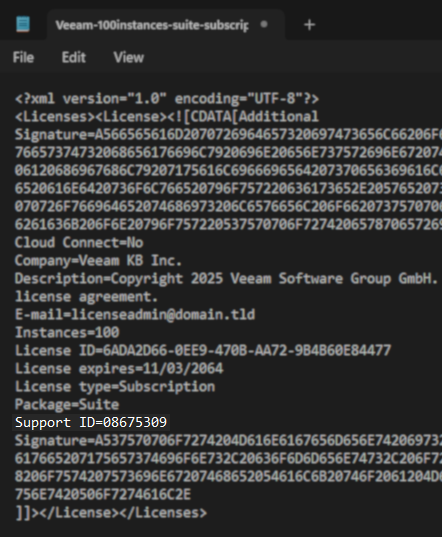Click the license agreement. line
The height and width of the screenshot is (537, 442).
(86, 297)
